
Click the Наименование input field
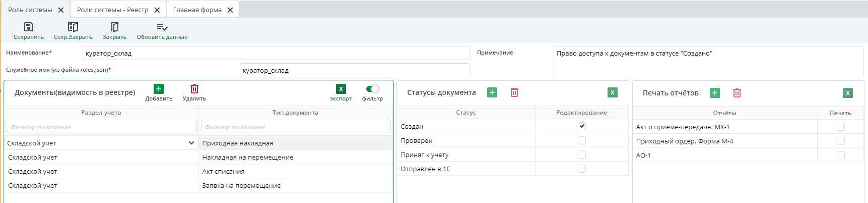pos(276,53)
